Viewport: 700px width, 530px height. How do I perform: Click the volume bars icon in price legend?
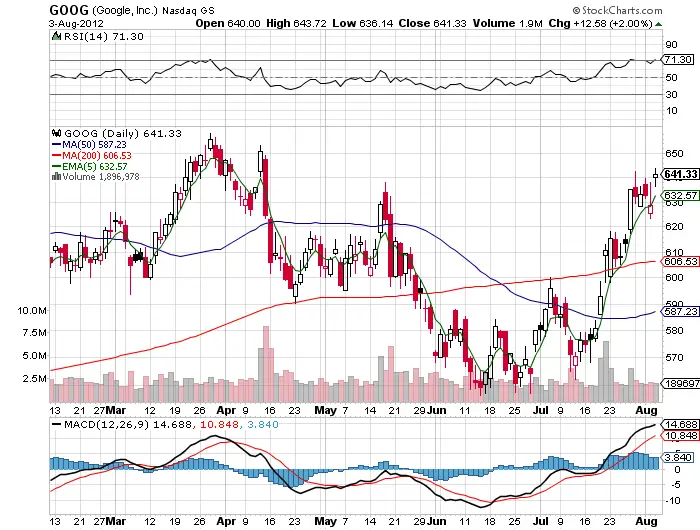pos(57,177)
